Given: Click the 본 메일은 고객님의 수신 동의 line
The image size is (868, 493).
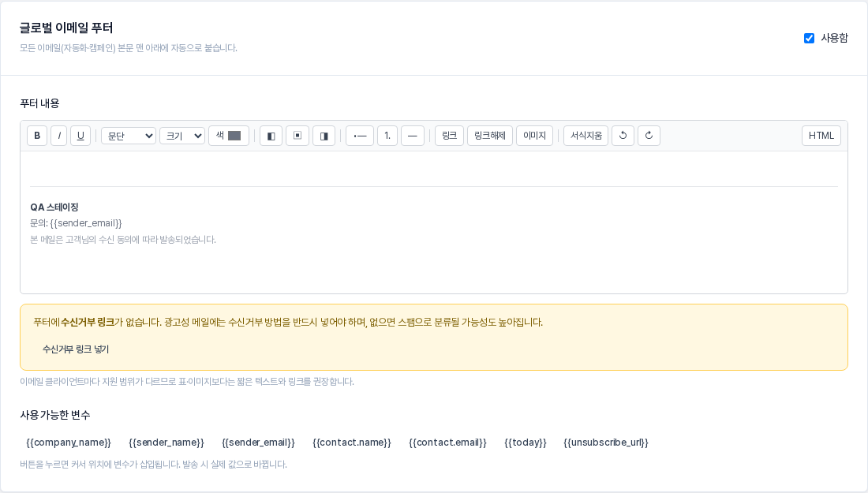Looking at the screenshot, I should coord(123,240).
